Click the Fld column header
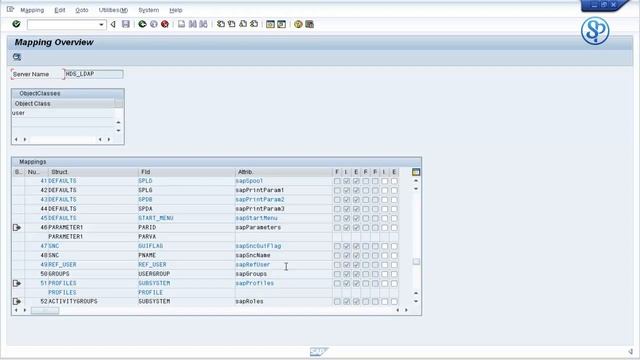 [x=187, y=172]
